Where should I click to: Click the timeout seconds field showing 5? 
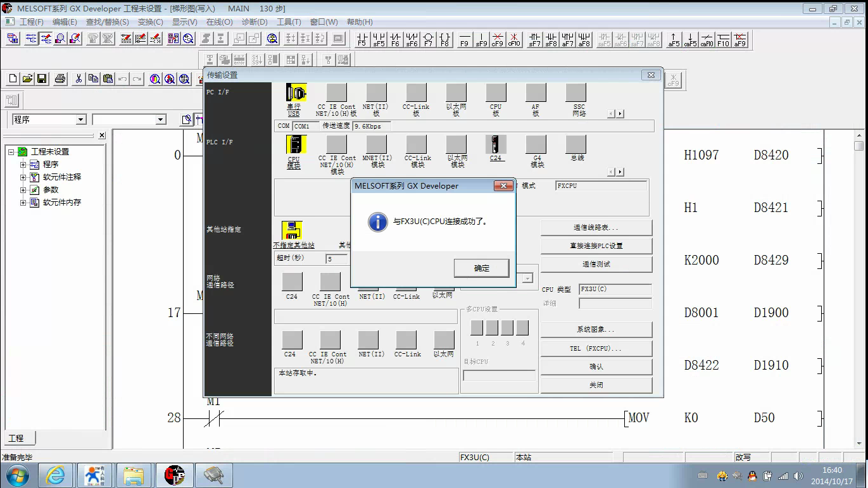pyautogui.click(x=337, y=259)
